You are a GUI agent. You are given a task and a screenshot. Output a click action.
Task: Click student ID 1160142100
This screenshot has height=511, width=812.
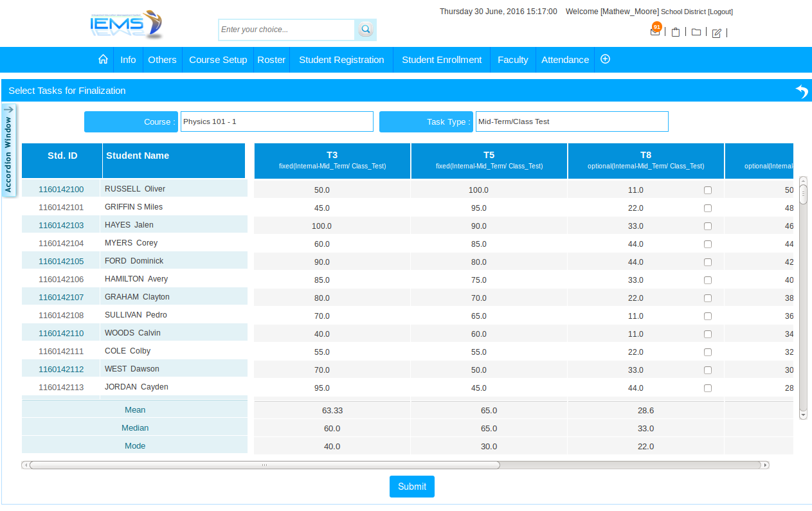click(x=61, y=189)
